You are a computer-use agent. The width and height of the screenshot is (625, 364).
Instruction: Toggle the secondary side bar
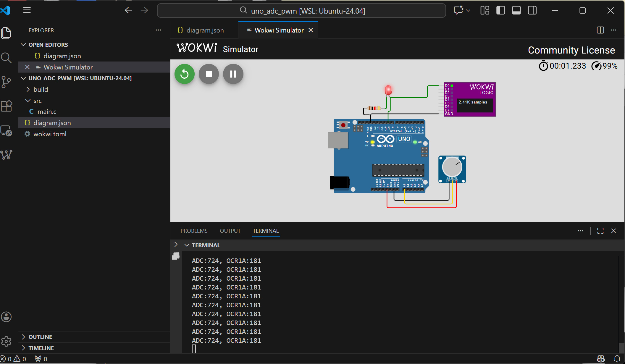532,11
